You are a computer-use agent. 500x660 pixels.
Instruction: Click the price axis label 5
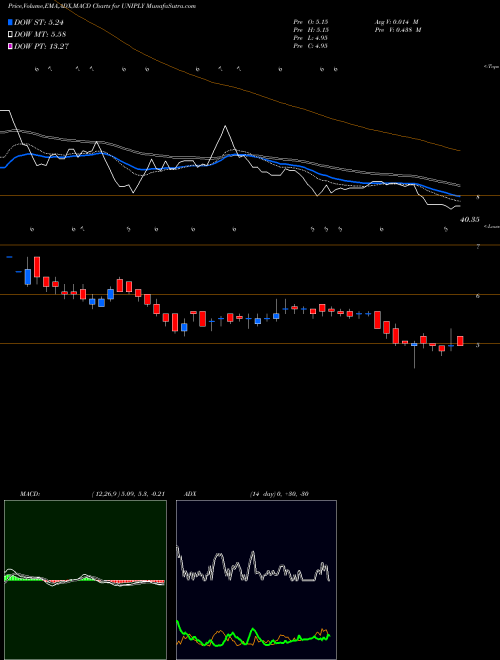pyautogui.click(x=478, y=345)
